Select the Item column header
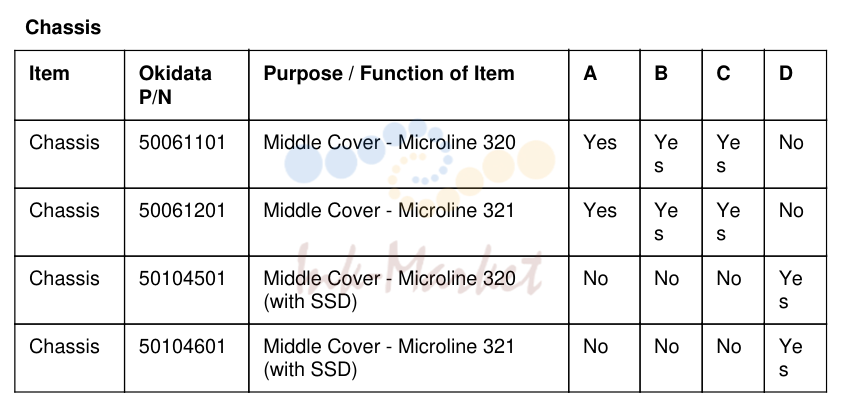 tap(49, 74)
